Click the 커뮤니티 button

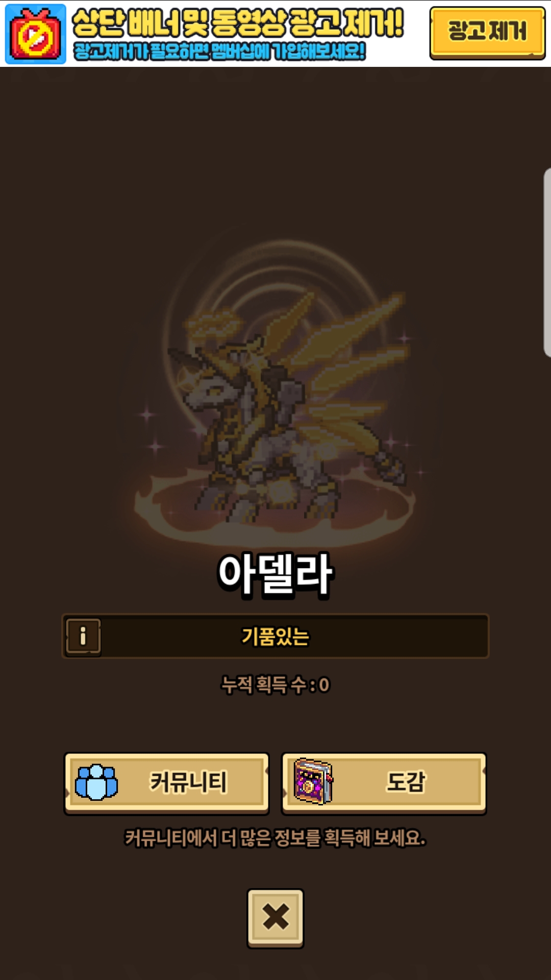pos(166,782)
